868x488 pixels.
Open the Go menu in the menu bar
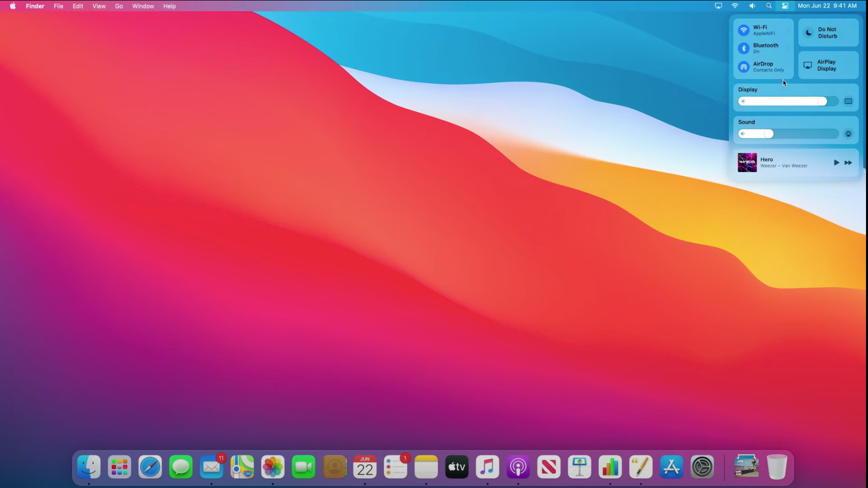pyautogui.click(x=119, y=6)
